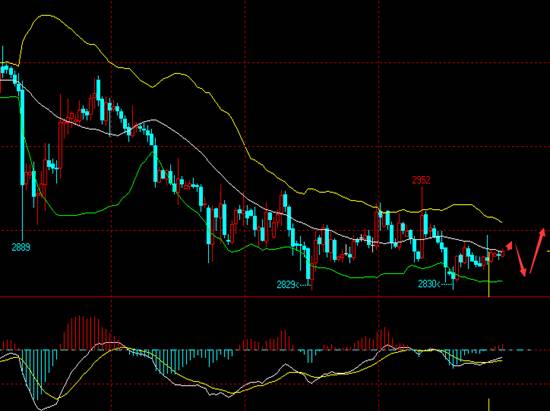
Task: Select the small red arrow beside the last candle
Action: coord(509,245)
